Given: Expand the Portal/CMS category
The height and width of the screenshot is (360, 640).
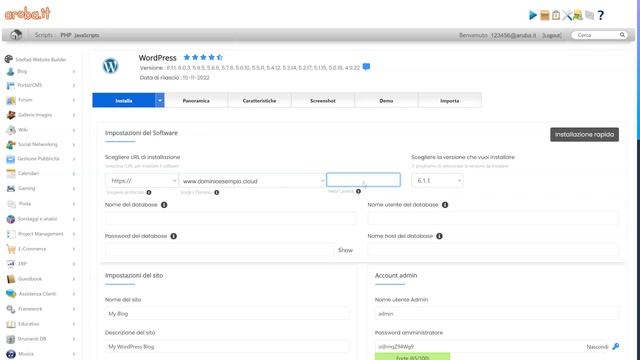Looking at the screenshot, I should (74, 86).
